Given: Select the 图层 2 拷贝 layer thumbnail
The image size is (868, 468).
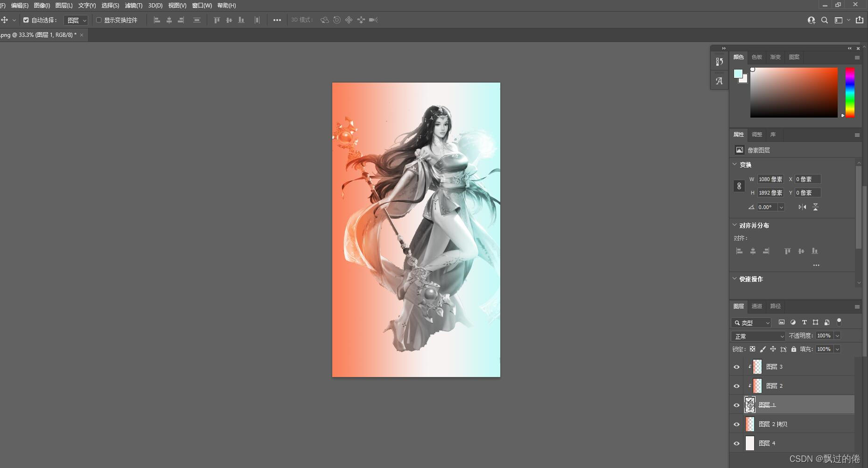Looking at the screenshot, I should (749, 424).
